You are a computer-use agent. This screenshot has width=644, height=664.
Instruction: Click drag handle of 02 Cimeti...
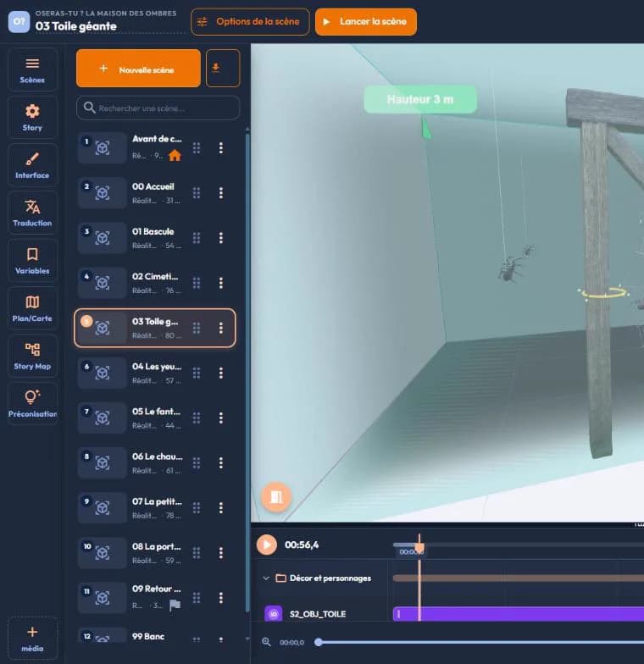click(x=197, y=283)
